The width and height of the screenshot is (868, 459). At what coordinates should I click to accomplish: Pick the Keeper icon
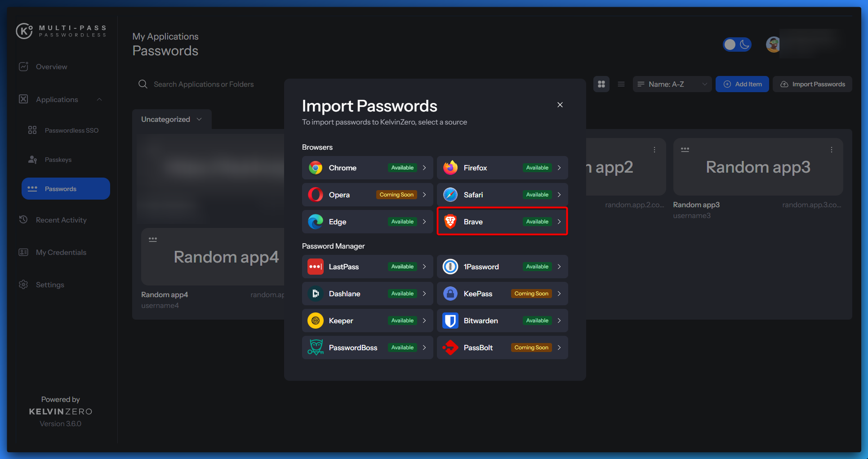(x=316, y=321)
